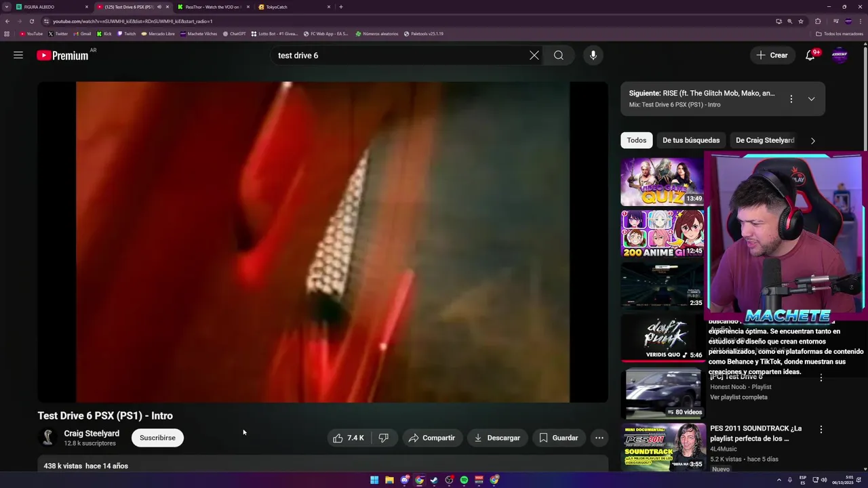Click the Descargar button
Image resolution: width=868 pixels, height=488 pixels.
(x=497, y=438)
